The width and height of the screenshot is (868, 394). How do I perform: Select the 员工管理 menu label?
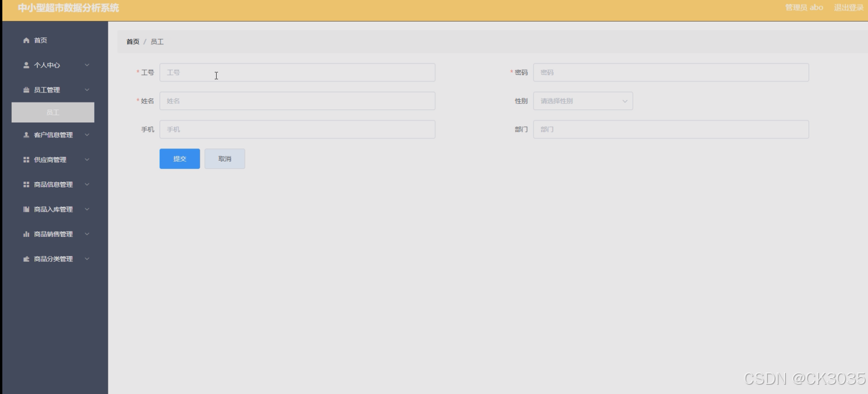click(47, 90)
